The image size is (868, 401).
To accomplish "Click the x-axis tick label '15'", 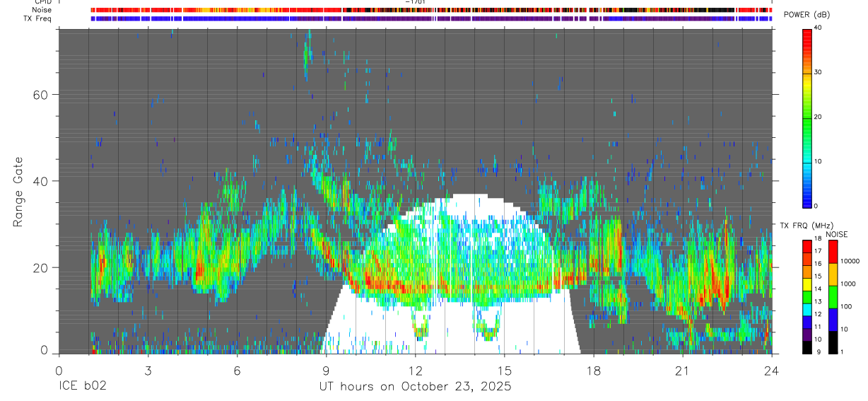I will pyautogui.click(x=505, y=370).
